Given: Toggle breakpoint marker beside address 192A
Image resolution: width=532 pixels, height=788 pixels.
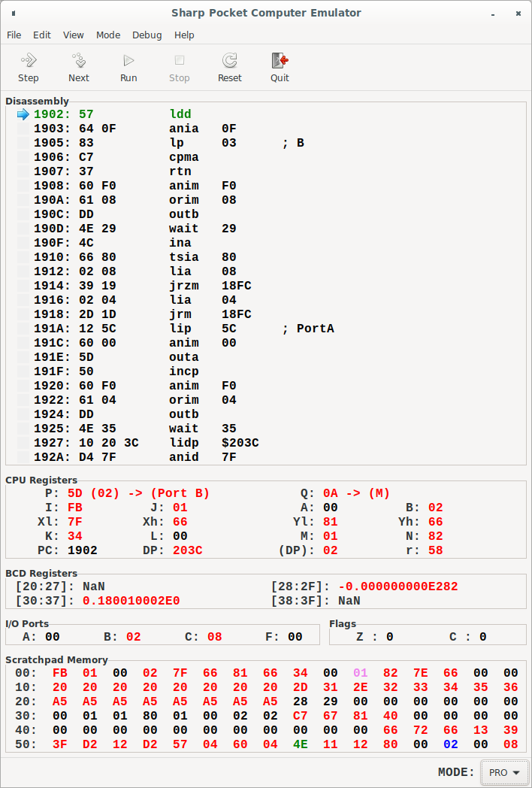Looking at the screenshot, I should [x=23, y=457].
